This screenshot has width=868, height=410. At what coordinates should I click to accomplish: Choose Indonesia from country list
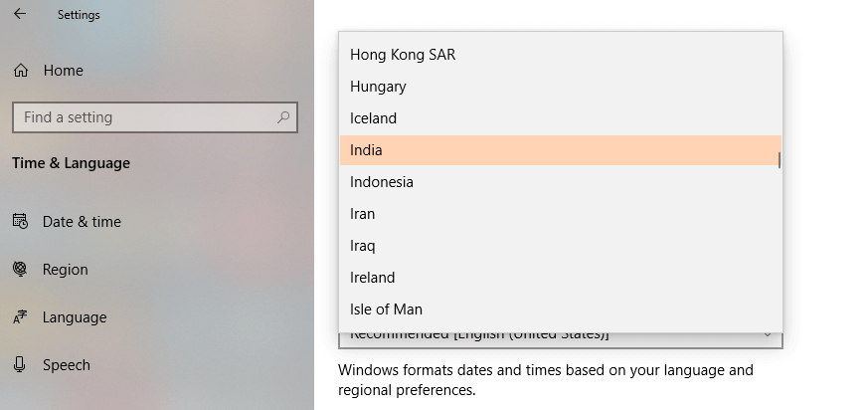560,182
